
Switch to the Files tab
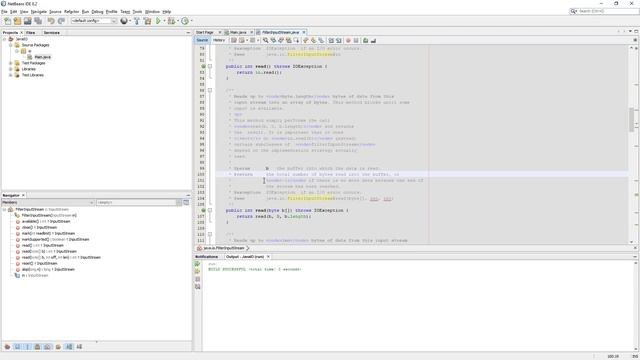click(x=31, y=32)
